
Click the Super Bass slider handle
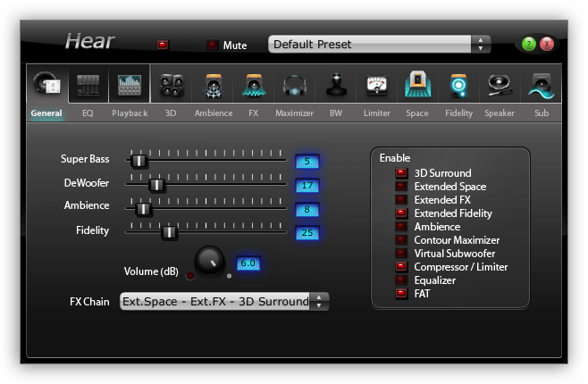pyautogui.click(x=139, y=161)
